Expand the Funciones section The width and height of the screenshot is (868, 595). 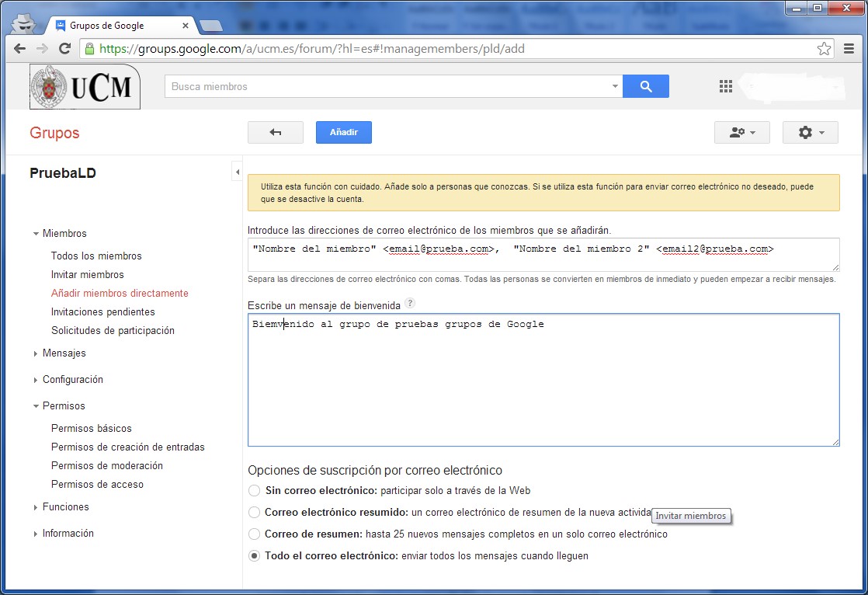pyautogui.click(x=36, y=507)
